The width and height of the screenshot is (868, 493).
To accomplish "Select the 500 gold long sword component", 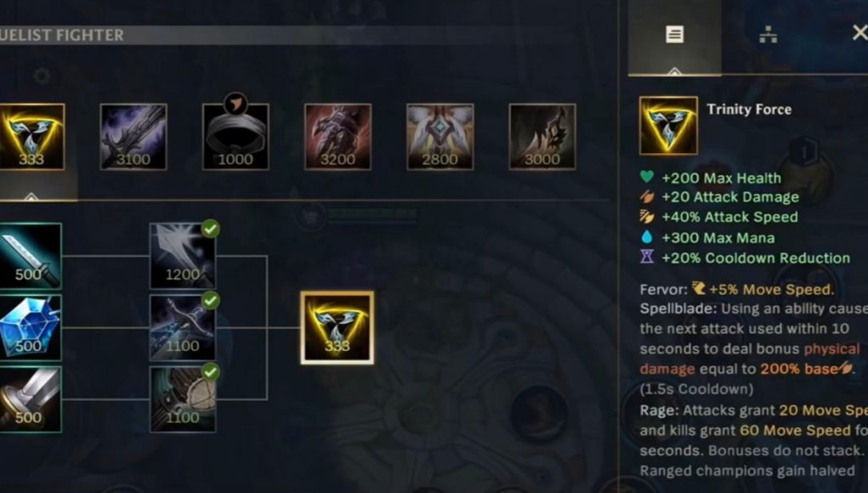I will 31,256.
